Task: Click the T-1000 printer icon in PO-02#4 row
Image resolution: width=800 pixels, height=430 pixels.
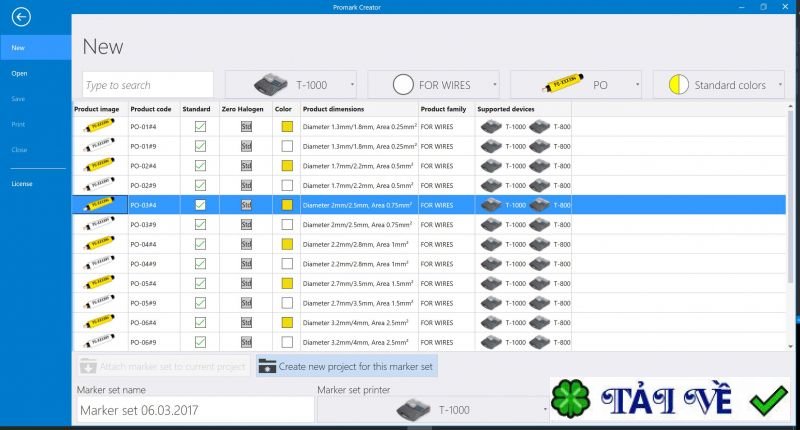Action: click(491, 166)
